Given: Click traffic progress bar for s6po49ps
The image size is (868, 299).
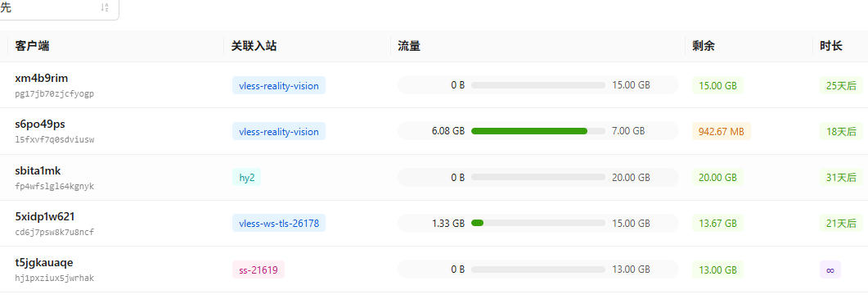Looking at the screenshot, I should [x=538, y=131].
